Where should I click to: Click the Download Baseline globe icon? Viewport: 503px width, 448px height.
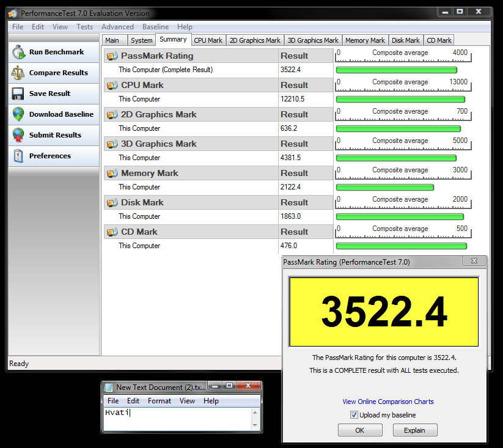[x=18, y=115]
